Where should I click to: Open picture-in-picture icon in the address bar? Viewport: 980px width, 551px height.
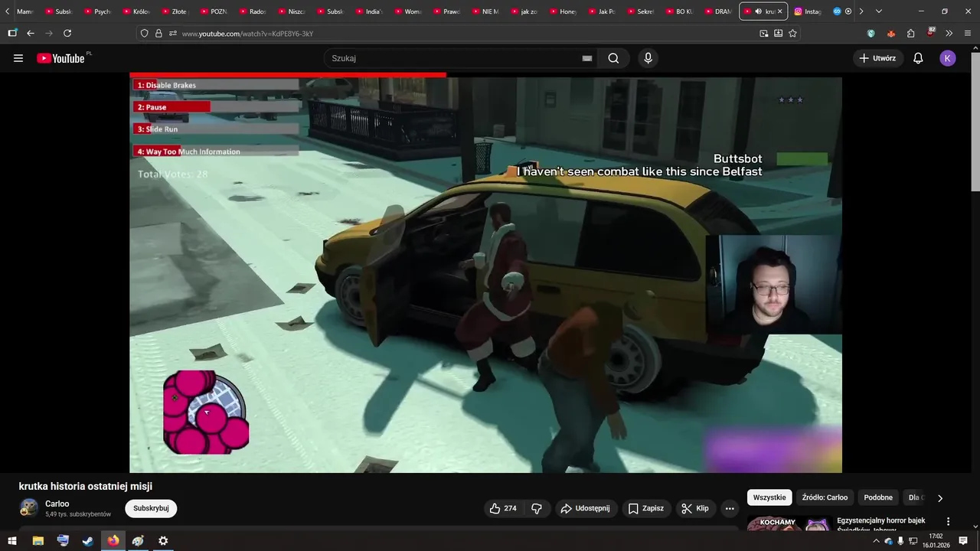pyautogui.click(x=763, y=34)
